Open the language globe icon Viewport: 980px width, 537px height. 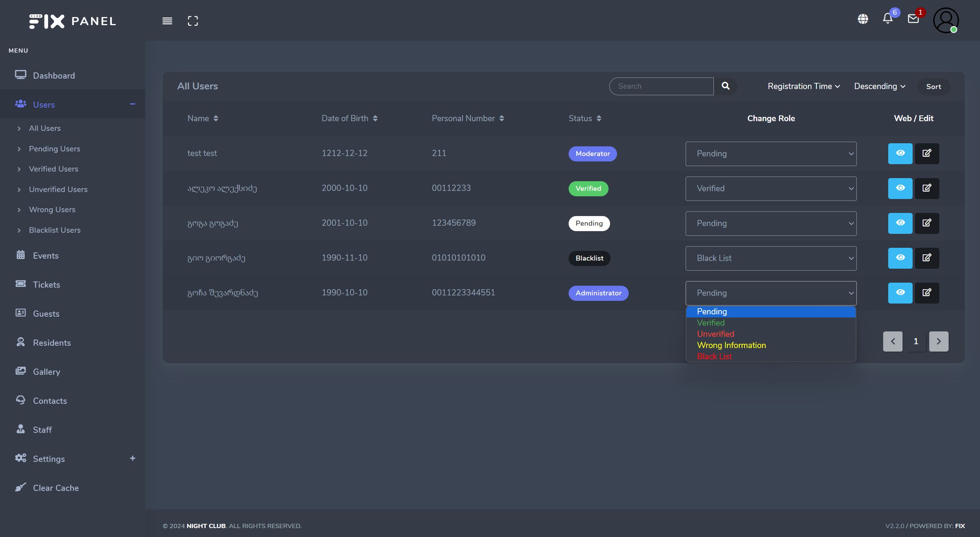coord(863,19)
